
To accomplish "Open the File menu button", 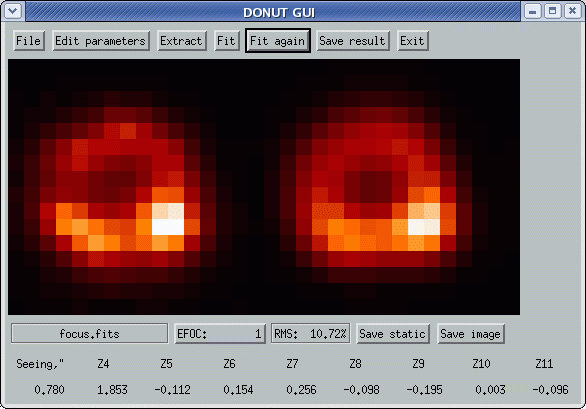I will pos(29,41).
